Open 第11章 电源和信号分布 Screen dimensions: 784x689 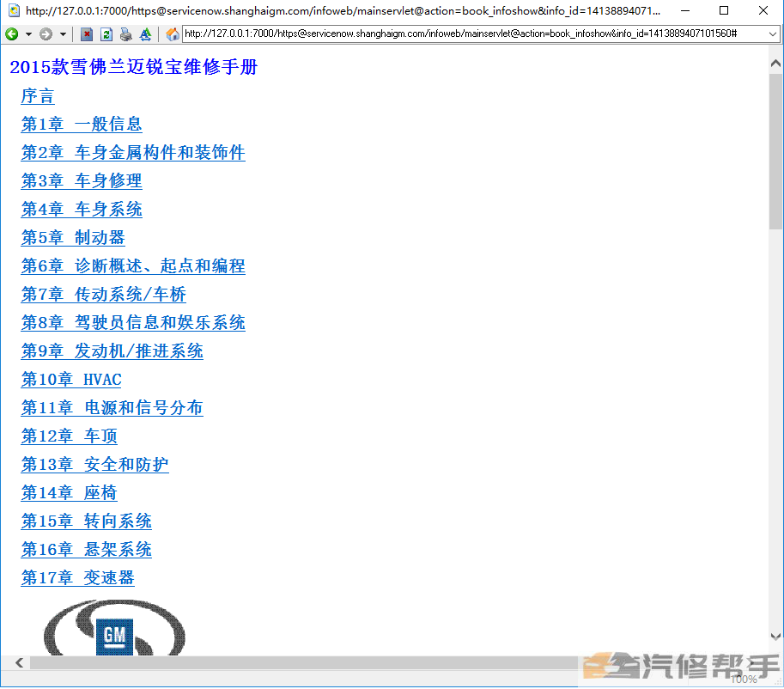coord(112,408)
